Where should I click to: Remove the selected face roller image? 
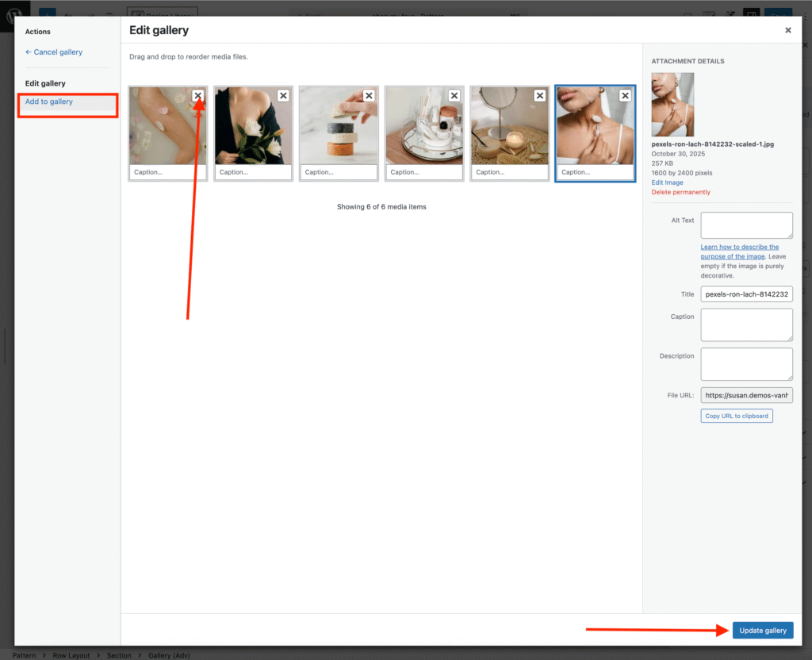(625, 95)
